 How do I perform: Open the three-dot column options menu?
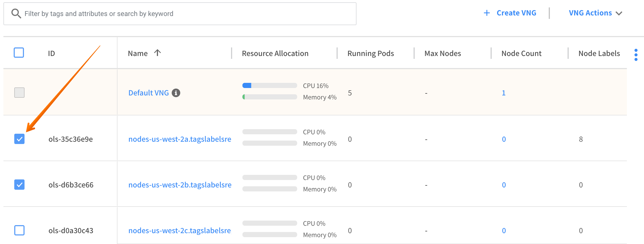point(636,55)
